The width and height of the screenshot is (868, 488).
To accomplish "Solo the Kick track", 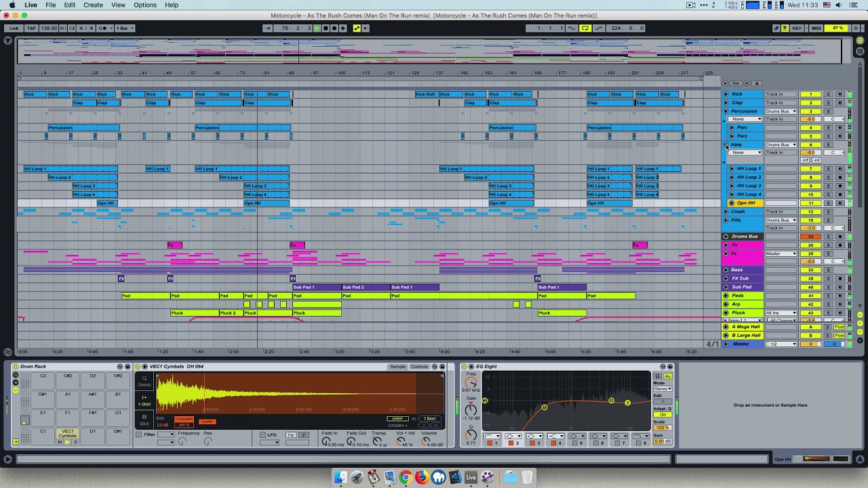I will [x=828, y=94].
